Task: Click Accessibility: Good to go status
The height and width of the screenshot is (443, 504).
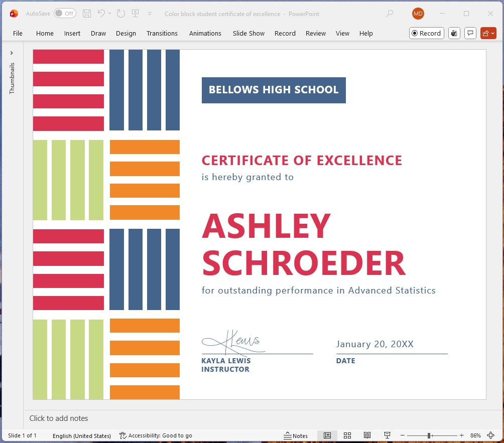Action: point(156,435)
